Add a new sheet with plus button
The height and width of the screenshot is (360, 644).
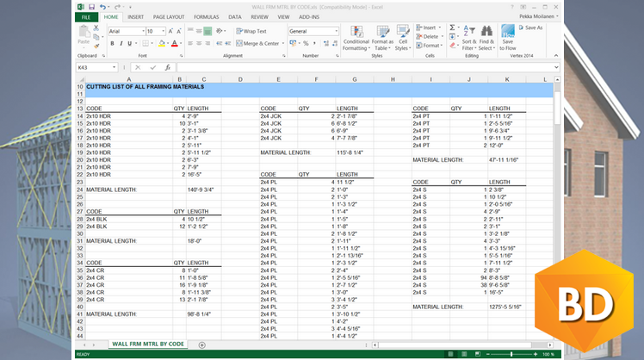[x=202, y=344]
